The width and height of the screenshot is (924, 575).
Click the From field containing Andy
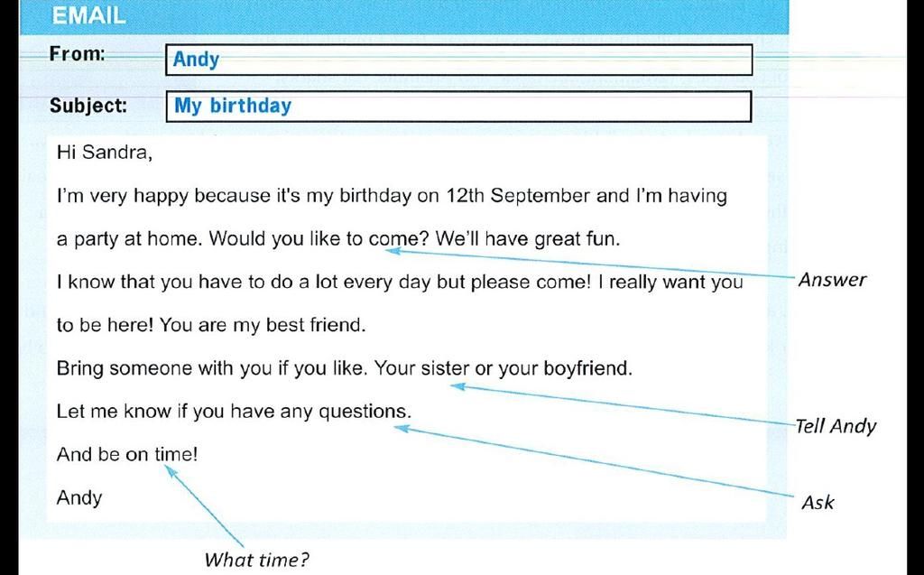(458, 60)
